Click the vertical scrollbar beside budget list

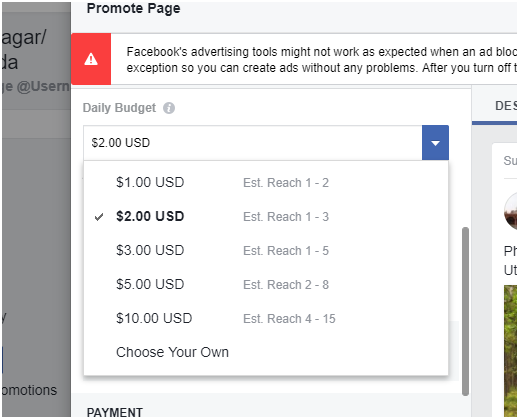tap(465, 312)
